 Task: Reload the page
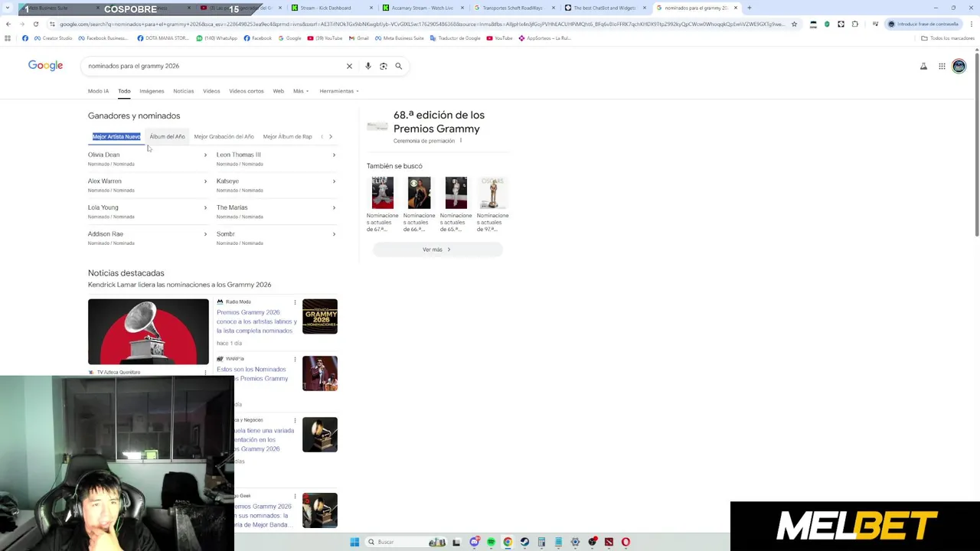pos(35,24)
